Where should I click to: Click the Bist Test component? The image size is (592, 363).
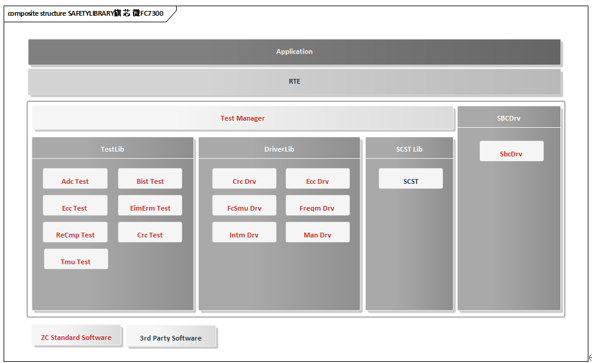point(150,178)
